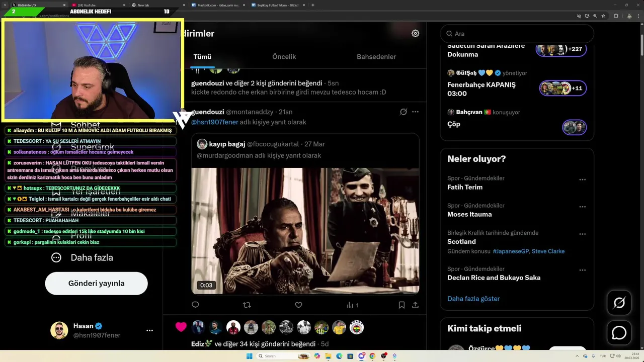644x362 pixels.
Task: Click Fatih Terim trending topic
Action: (465, 187)
